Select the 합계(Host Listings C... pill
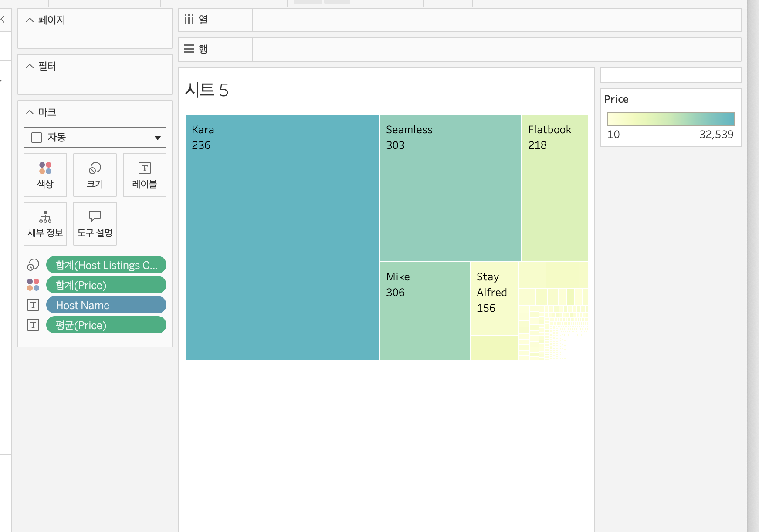759x532 pixels. [x=106, y=265]
